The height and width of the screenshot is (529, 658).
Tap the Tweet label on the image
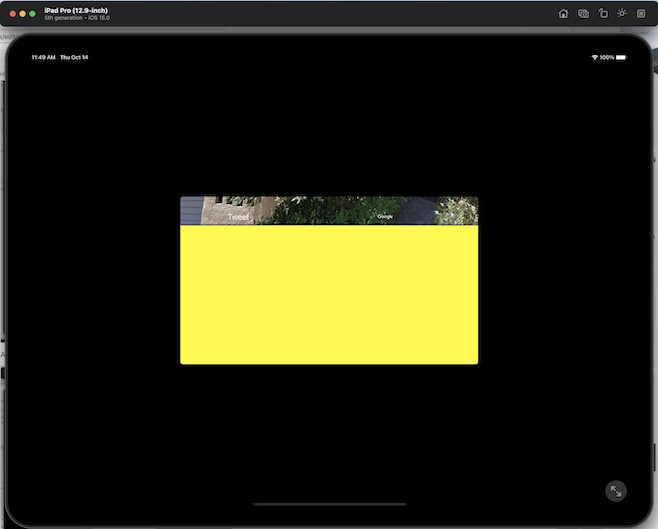pos(238,217)
